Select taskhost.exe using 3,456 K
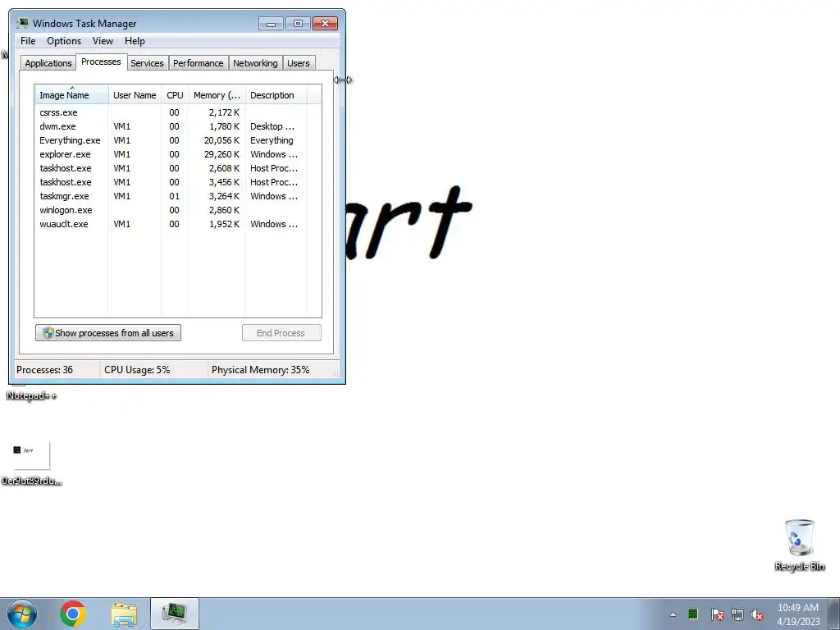Screen dimensions: 840x630 [x=178, y=182]
